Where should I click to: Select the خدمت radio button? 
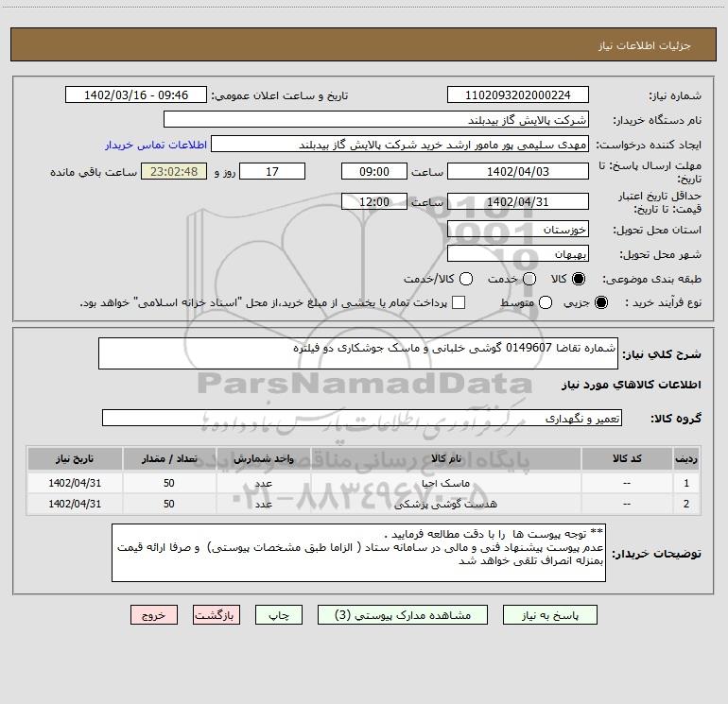(x=529, y=279)
